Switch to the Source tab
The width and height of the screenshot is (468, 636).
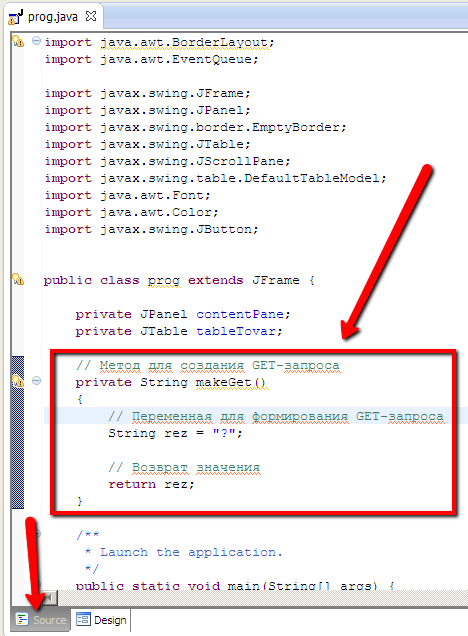click(41, 620)
